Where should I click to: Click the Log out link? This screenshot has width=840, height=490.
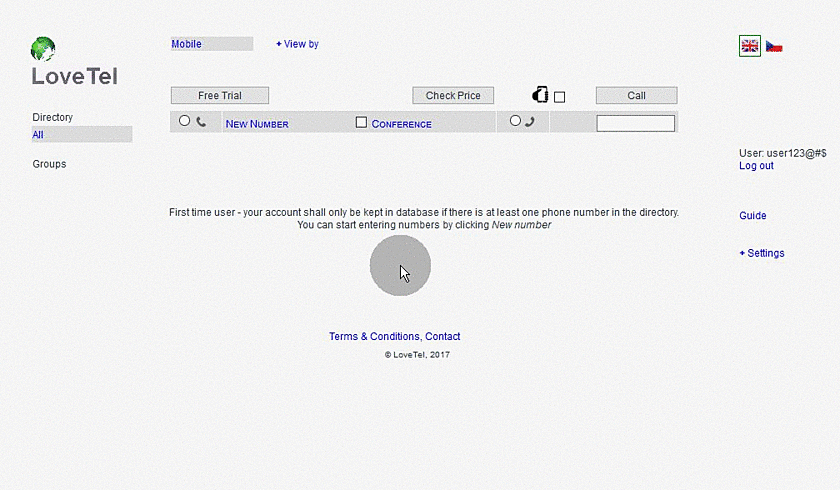756,166
